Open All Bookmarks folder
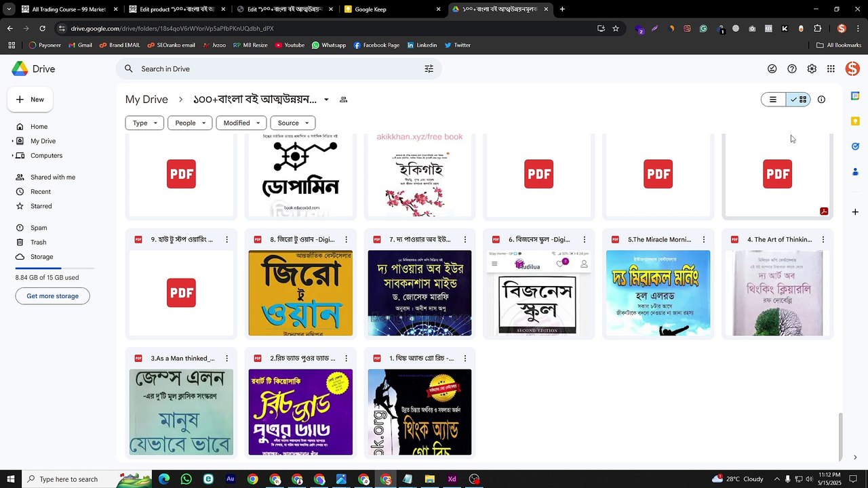868x488 pixels. tap(839, 45)
